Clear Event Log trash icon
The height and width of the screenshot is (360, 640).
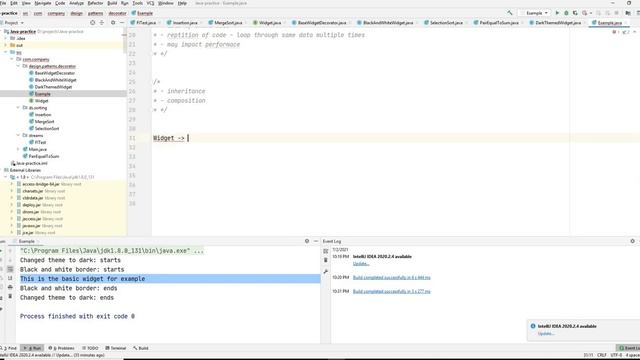[326, 260]
